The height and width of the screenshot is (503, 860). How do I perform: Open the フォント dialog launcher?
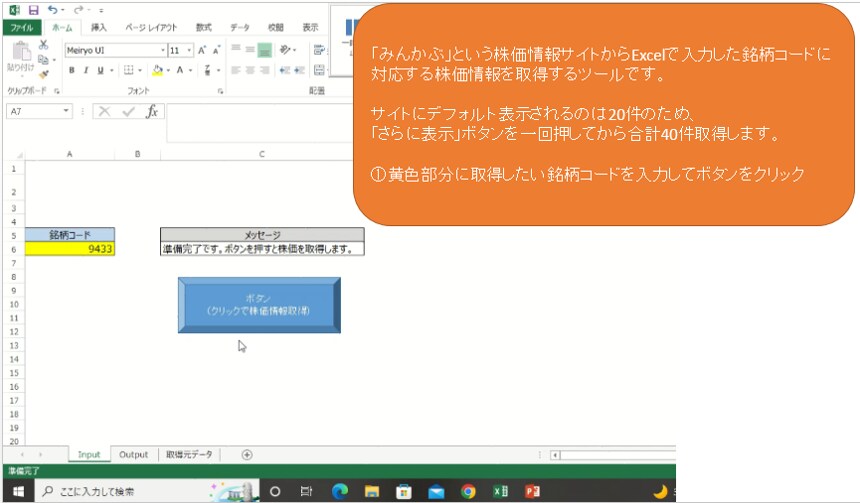(x=220, y=91)
